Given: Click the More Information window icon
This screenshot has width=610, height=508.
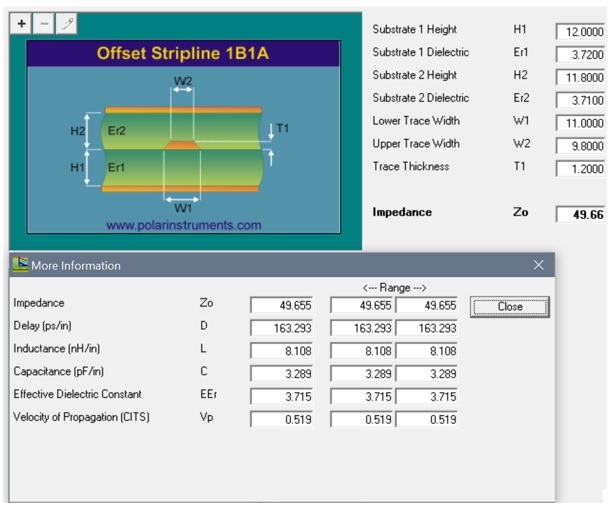Looking at the screenshot, I should (19, 265).
